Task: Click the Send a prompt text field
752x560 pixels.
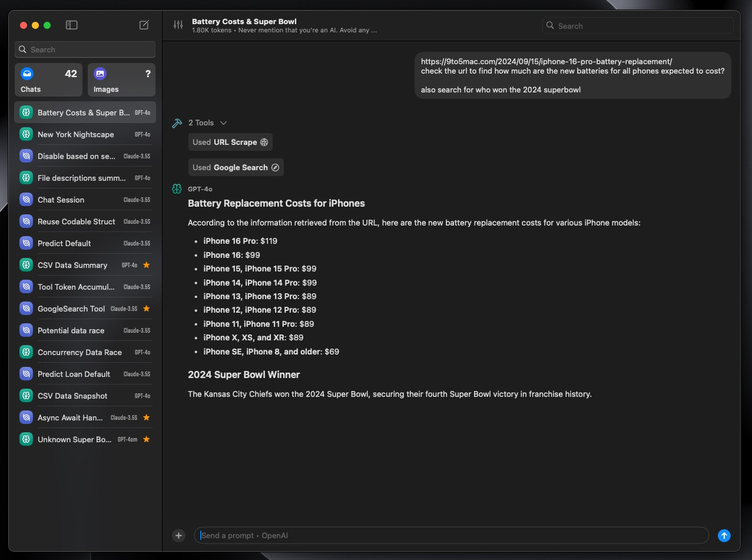Action: (x=451, y=535)
